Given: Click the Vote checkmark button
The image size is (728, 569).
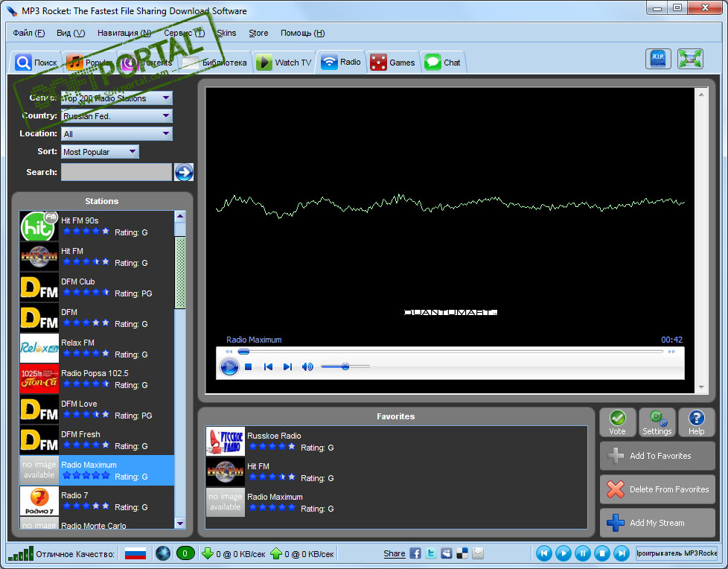Looking at the screenshot, I should [x=618, y=423].
